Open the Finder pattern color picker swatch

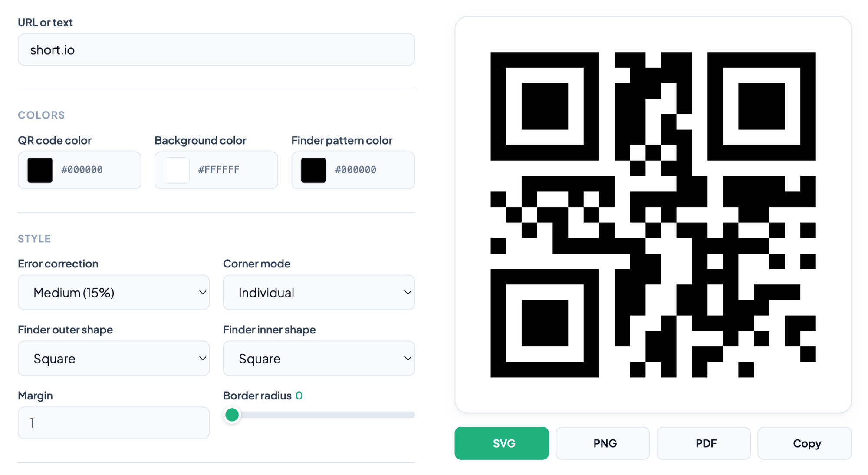(x=313, y=170)
